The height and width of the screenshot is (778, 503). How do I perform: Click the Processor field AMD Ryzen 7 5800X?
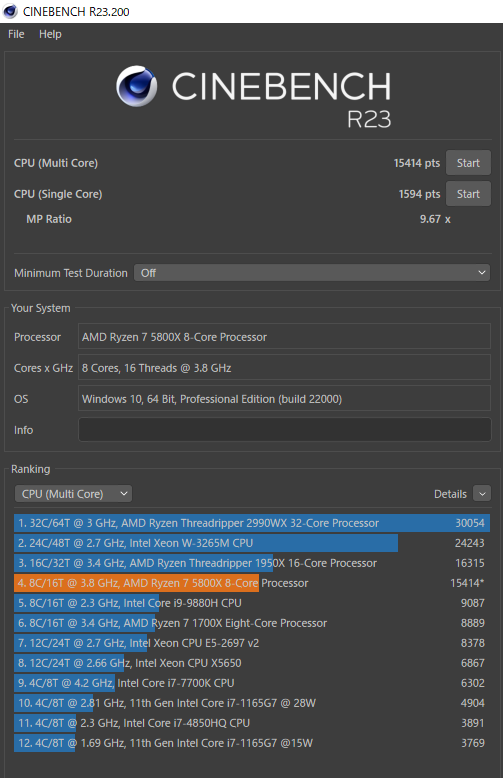click(284, 336)
